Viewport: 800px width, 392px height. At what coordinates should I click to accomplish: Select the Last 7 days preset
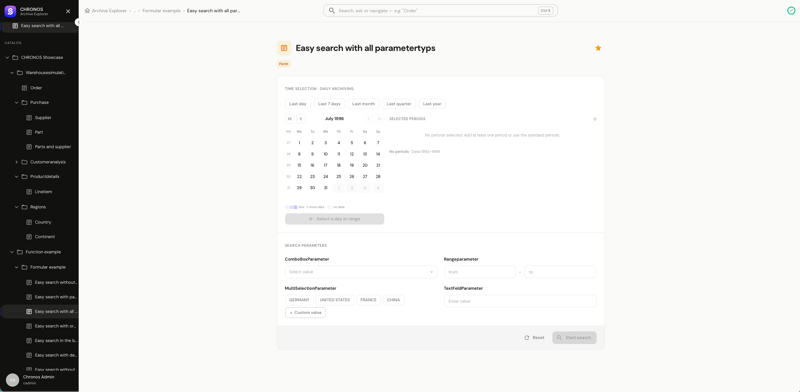click(329, 104)
